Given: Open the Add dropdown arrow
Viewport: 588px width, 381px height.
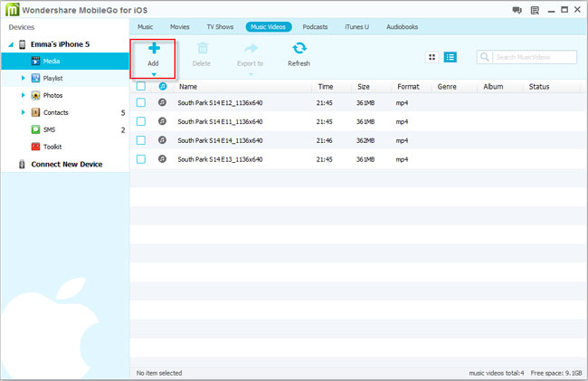Looking at the screenshot, I should 154,74.
